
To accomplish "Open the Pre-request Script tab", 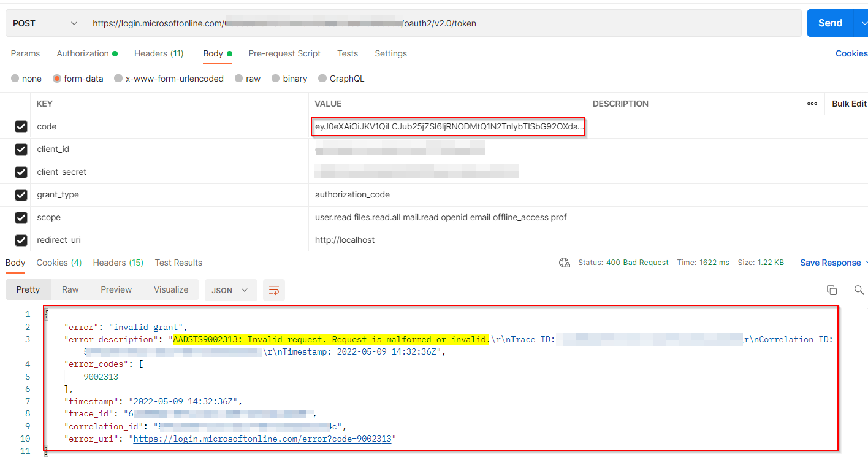I will pos(284,53).
